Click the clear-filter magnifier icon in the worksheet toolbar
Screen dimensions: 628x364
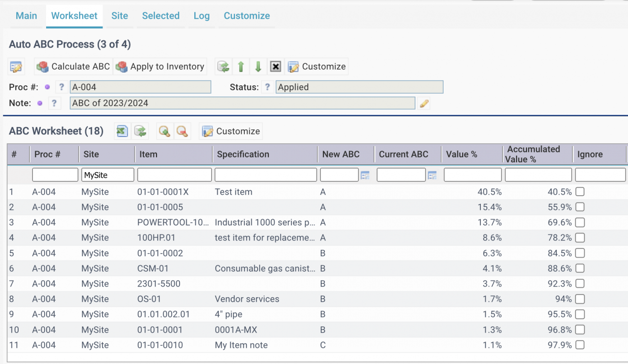[182, 131]
